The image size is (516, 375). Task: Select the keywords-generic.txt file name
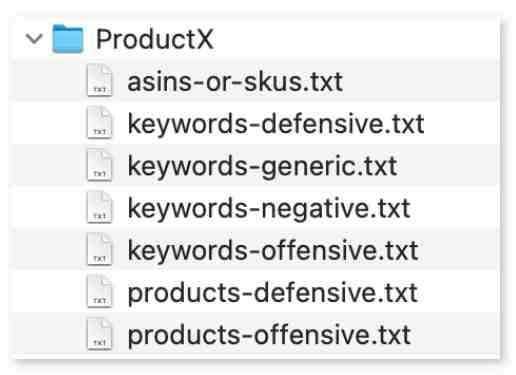tap(262, 167)
